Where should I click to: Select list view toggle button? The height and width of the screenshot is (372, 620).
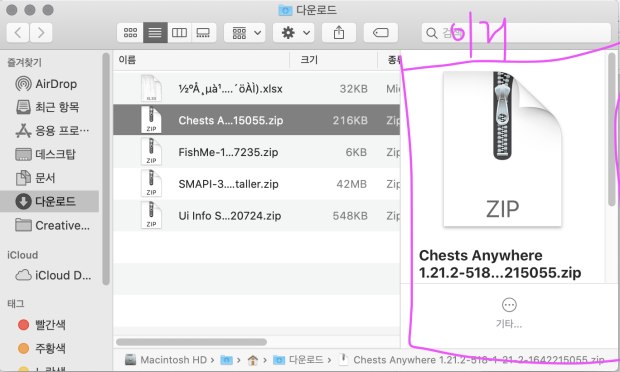point(155,33)
